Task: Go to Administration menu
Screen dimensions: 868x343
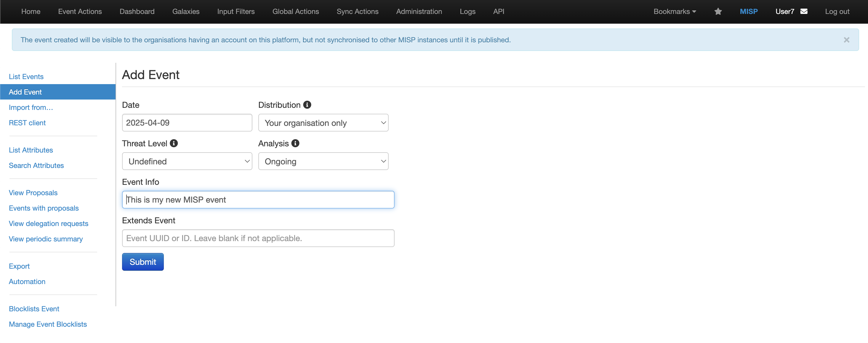Action: point(419,12)
